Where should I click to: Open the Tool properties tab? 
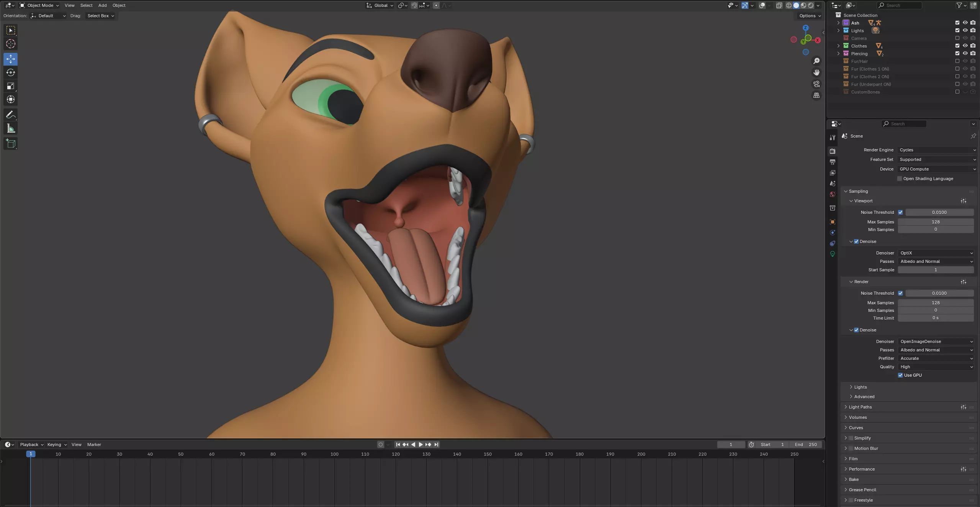(833, 138)
